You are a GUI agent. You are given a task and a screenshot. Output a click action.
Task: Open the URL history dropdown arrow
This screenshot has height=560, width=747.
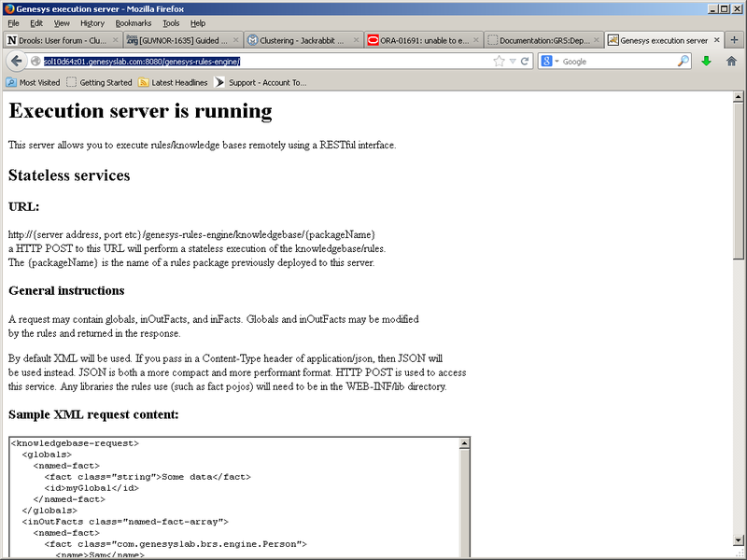coord(512,61)
